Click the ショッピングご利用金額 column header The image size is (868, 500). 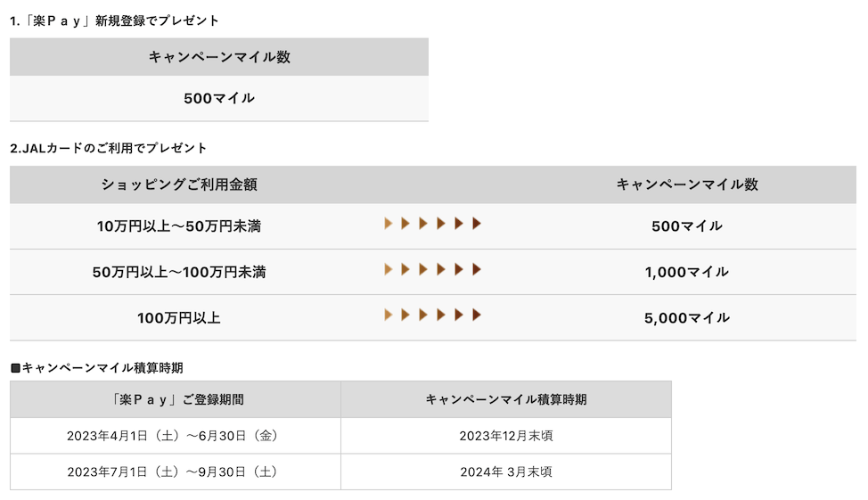(x=179, y=184)
